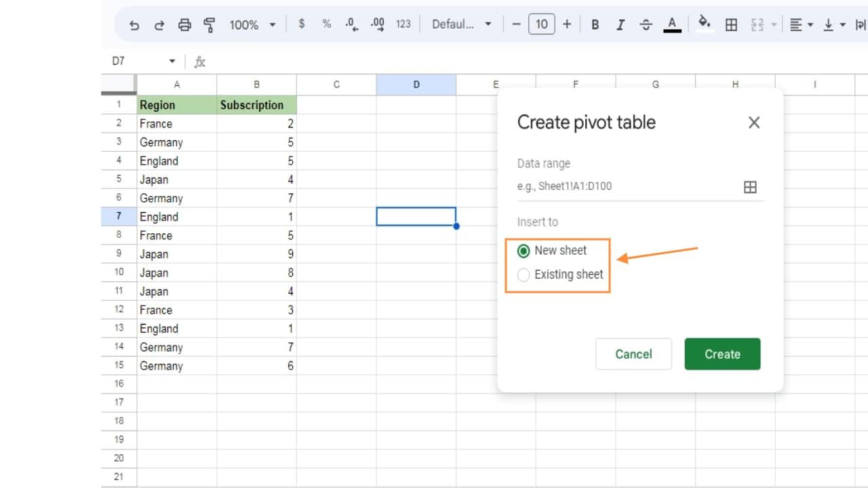Decrease font size with minus
Screen dimensions: 868x488
(516, 24)
